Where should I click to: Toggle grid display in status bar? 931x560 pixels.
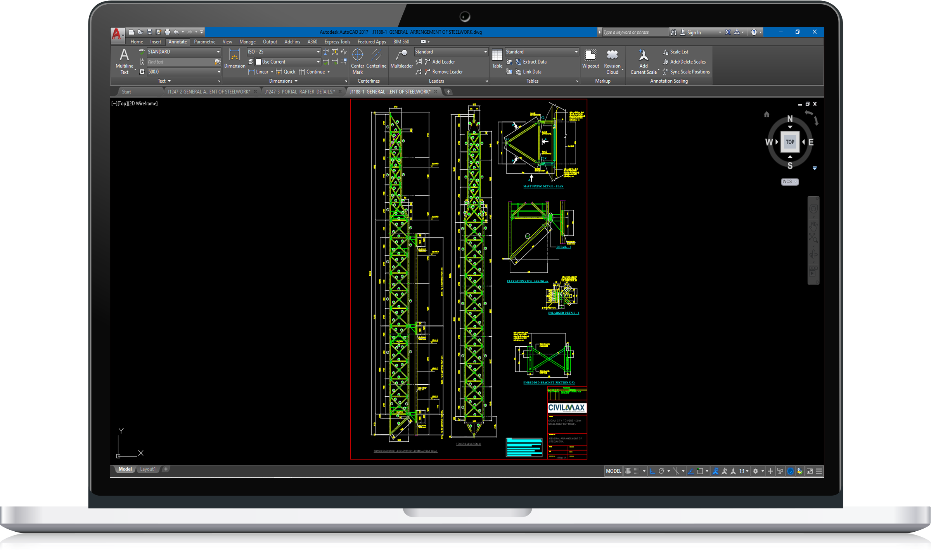point(628,471)
